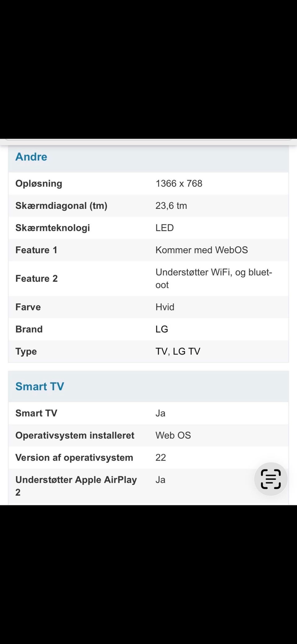This screenshot has width=297, height=644.
Task: Select the Web OS value
Action: tap(173, 435)
